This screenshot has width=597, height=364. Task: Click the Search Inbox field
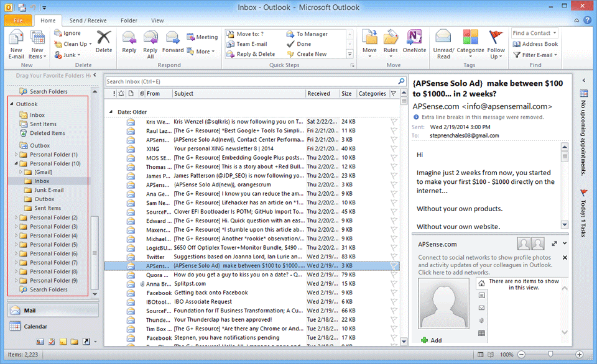[251, 81]
